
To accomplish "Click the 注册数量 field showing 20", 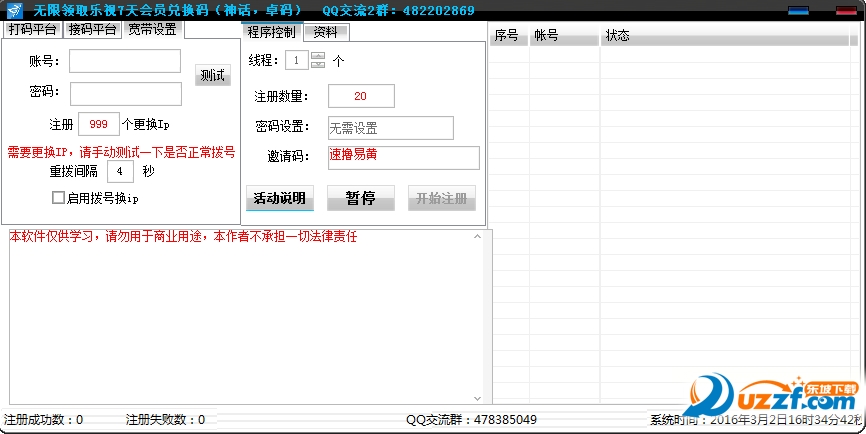I will tap(361, 96).
